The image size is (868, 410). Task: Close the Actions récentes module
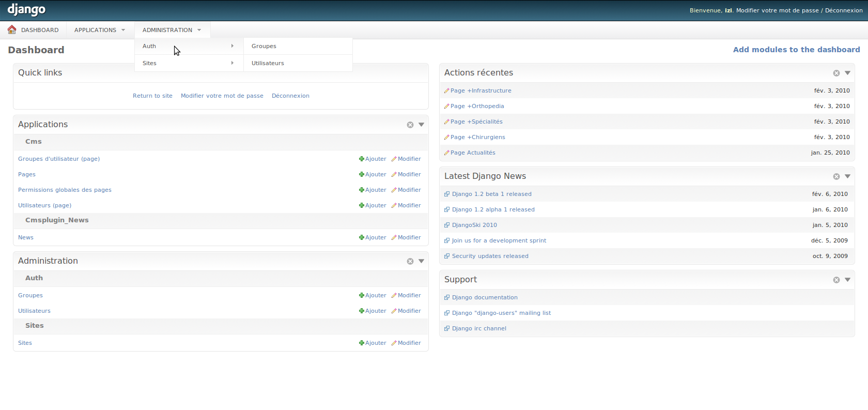[x=836, y=73]
